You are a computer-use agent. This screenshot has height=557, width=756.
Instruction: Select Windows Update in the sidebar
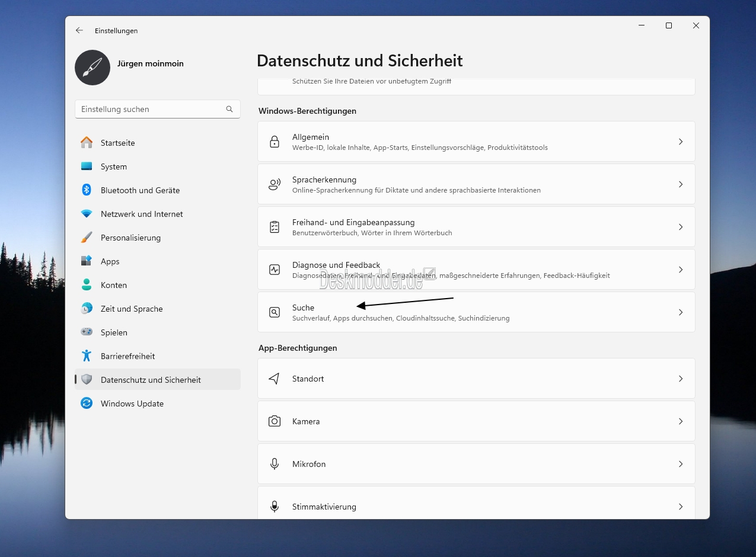(x=158, y=404)
